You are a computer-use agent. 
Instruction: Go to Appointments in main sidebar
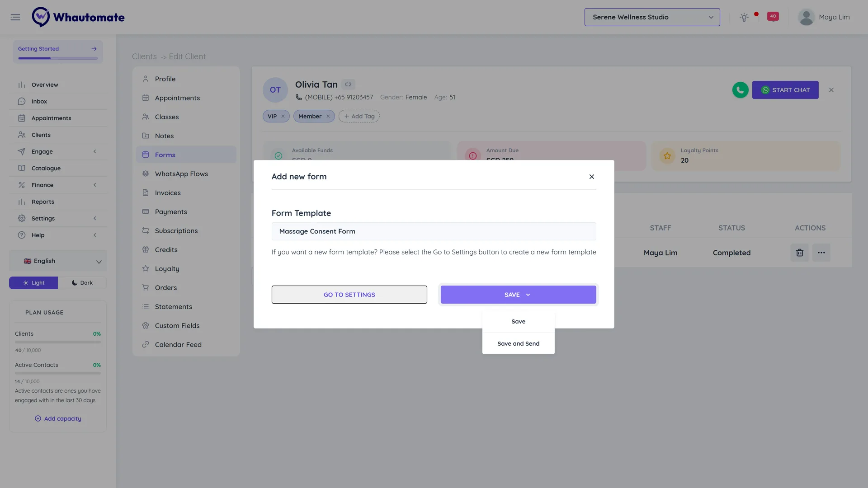[58, 118]
